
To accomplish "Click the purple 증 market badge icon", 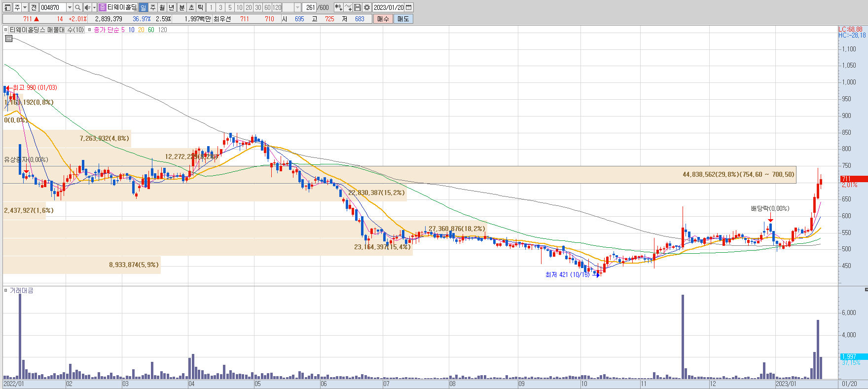I will pyautogui.click(x=103, y=7).
